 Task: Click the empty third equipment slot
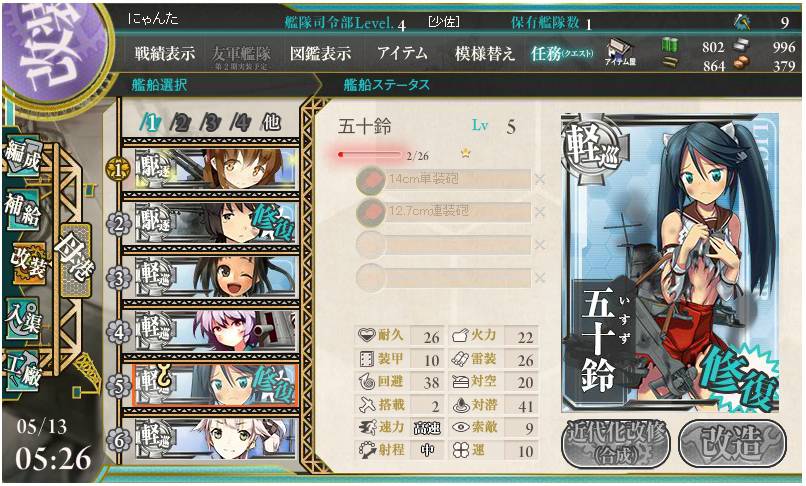click(x=443, y=245)
